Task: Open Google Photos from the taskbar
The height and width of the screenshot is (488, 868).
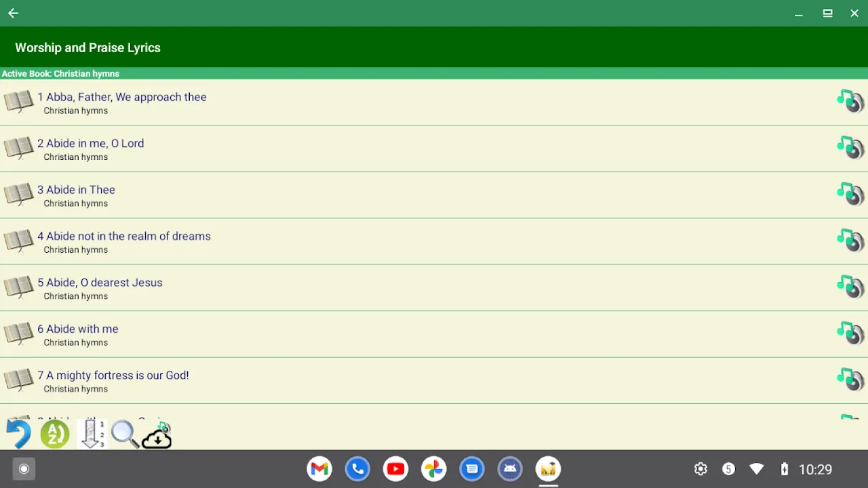Action: click(434, 469)
